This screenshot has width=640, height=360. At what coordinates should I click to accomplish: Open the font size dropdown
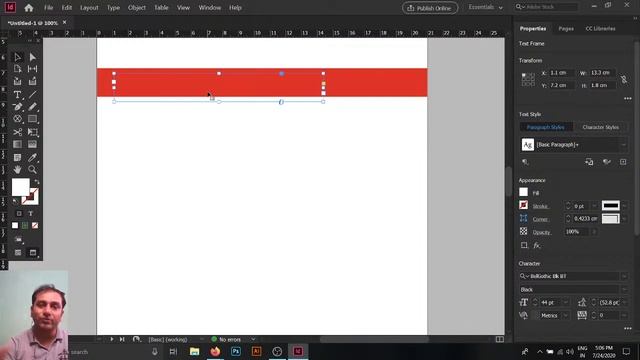[x=566, y=302]
